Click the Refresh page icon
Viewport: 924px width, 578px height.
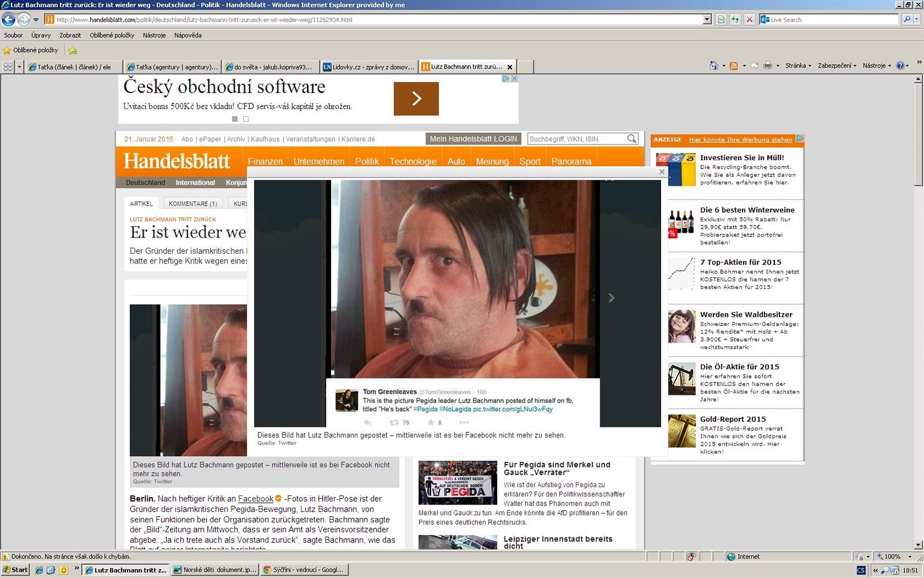[735, 20]
